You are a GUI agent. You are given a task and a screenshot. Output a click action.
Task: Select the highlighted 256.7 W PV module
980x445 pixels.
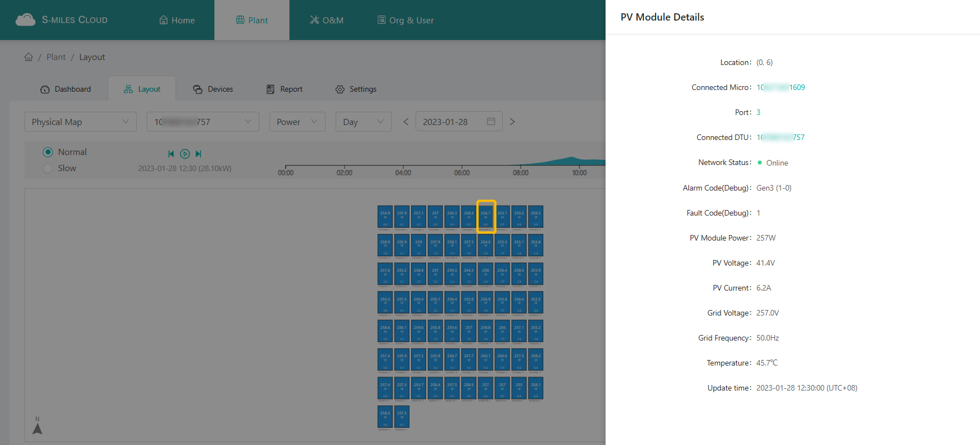[x=486, y=217]
